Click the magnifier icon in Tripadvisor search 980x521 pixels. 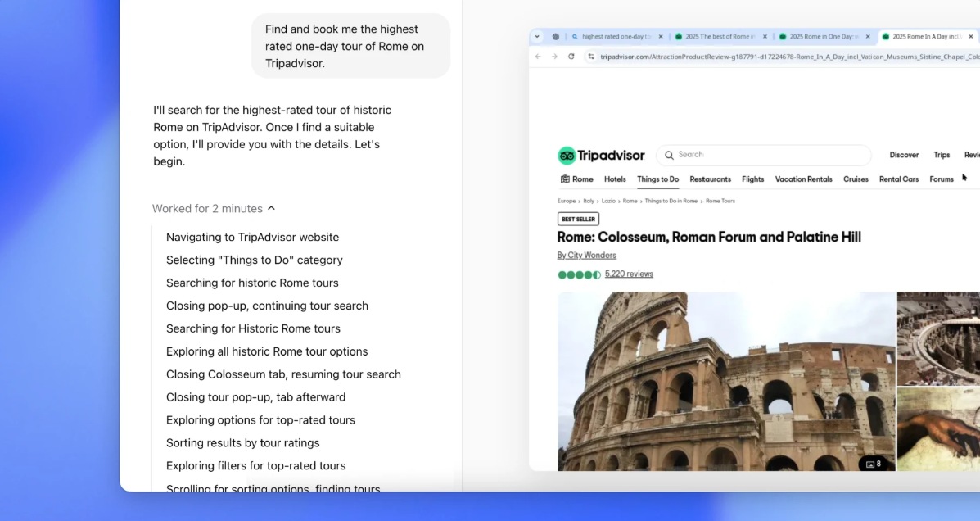pos(669,155)
